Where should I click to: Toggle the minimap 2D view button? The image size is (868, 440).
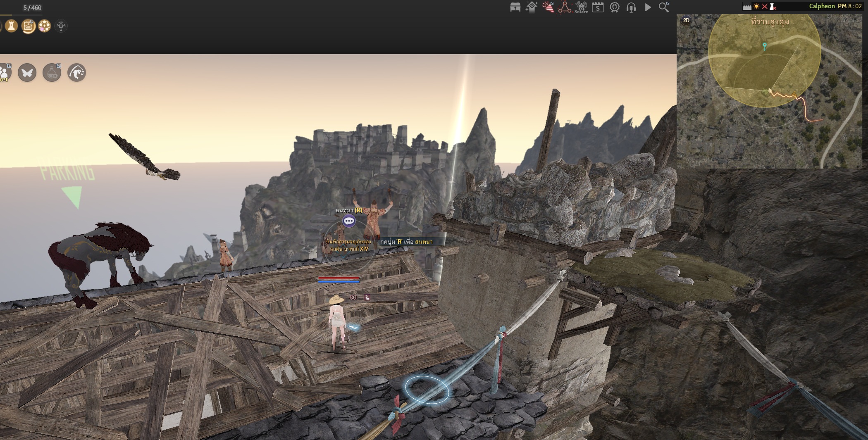(686, 20)
